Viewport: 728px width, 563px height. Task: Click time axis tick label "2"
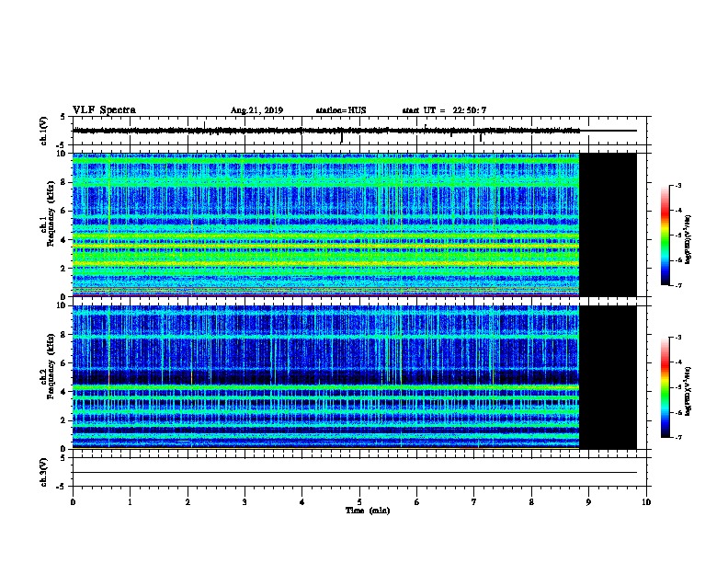[x=188, y=502]
